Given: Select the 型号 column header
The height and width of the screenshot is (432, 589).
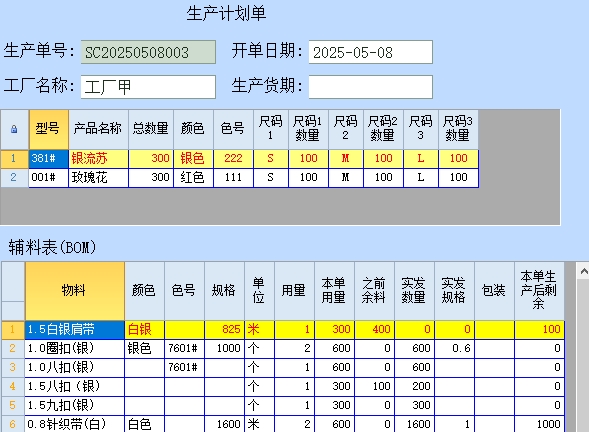Looking at the screenshot, I should coord(49,130).
